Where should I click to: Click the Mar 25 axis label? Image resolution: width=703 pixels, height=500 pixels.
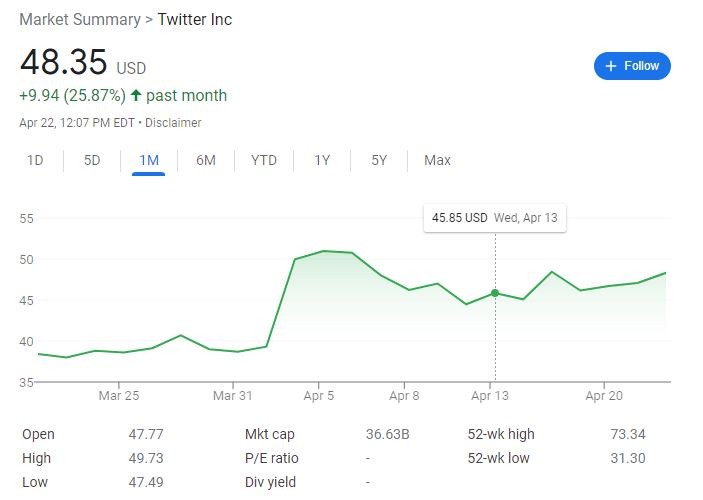(x=118, y=396)
